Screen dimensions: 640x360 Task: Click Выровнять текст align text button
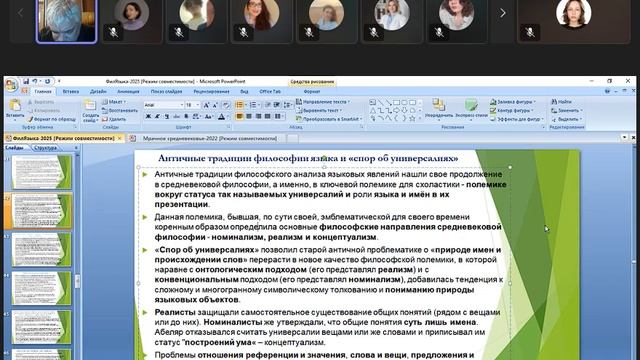coord(319,111)
